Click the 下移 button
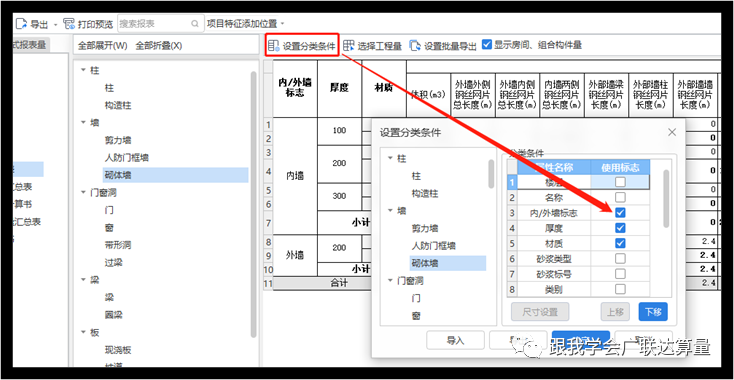 tap(653, 312)
